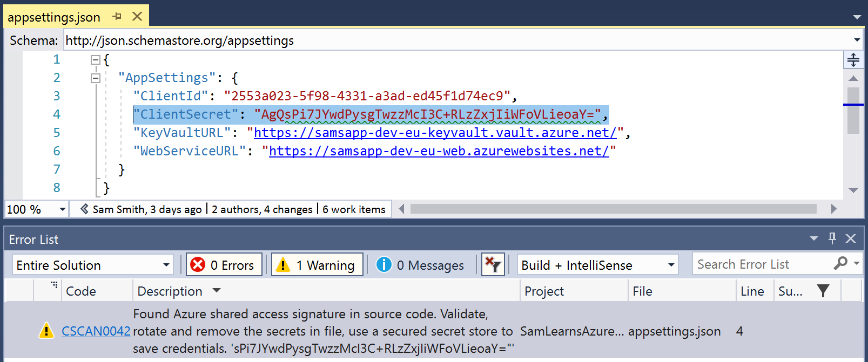
Task: Click the KeyVaultURL hyperlink in the editor
Action: tap(435, 133)
